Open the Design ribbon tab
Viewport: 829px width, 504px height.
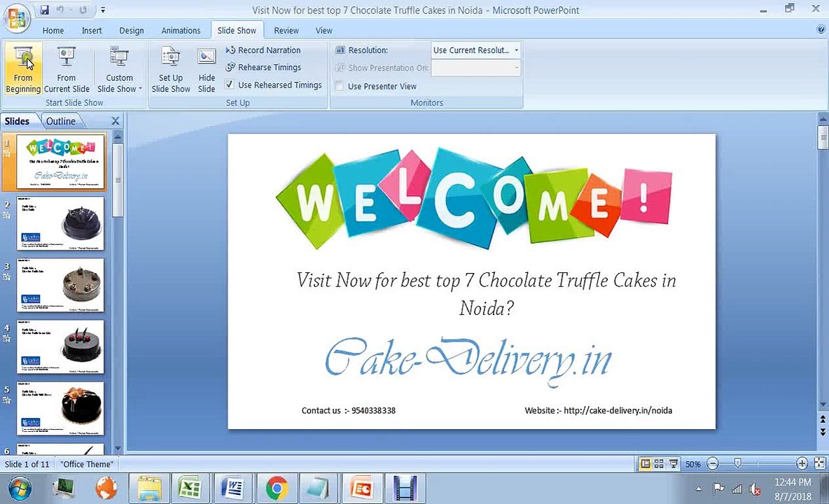pyautogui.click(x=131, y=31)
